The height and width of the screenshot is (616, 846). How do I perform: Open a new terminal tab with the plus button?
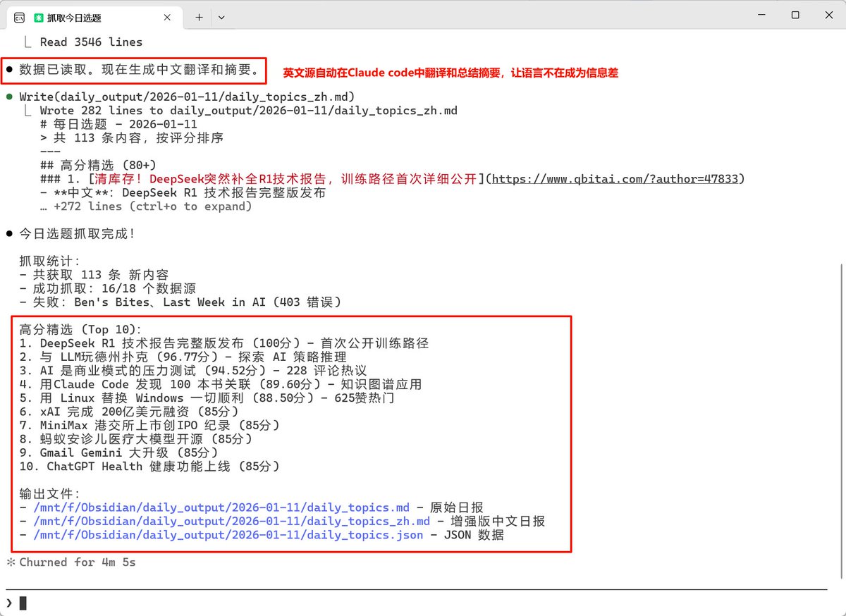click(198, 16)
